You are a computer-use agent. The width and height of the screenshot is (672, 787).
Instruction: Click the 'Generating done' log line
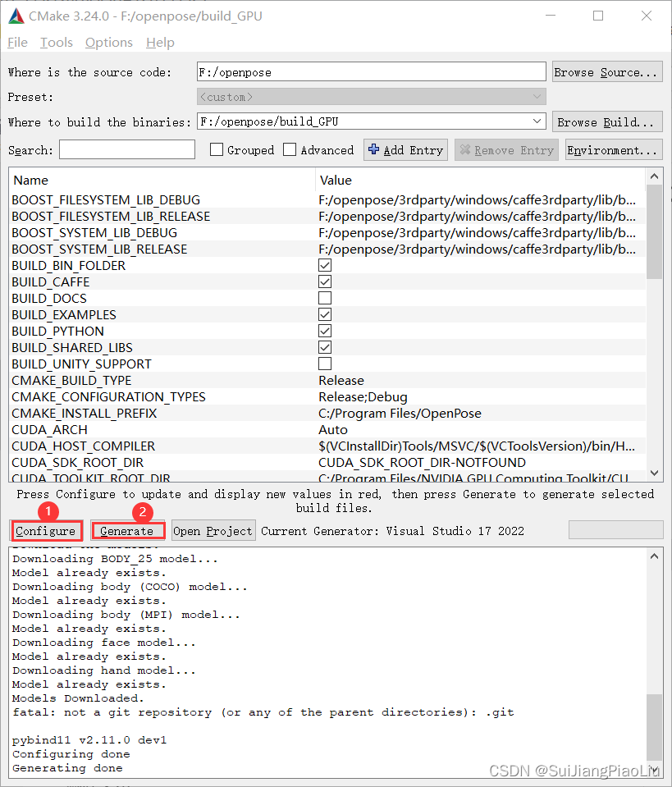[x=67, y=768]
